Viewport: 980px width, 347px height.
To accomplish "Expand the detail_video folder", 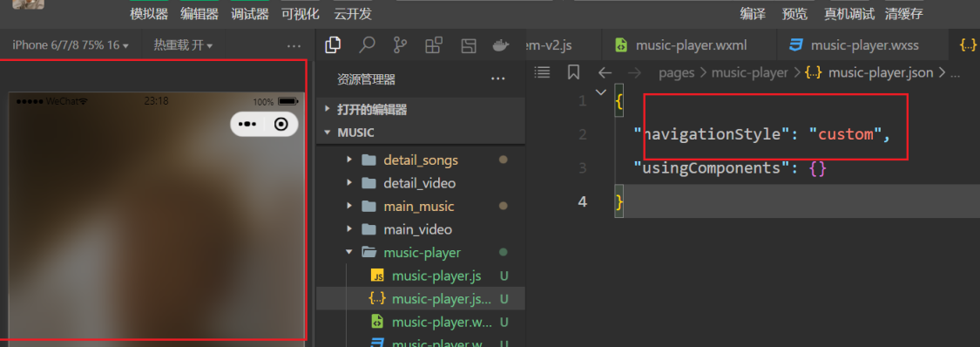I will pos(420,183).
